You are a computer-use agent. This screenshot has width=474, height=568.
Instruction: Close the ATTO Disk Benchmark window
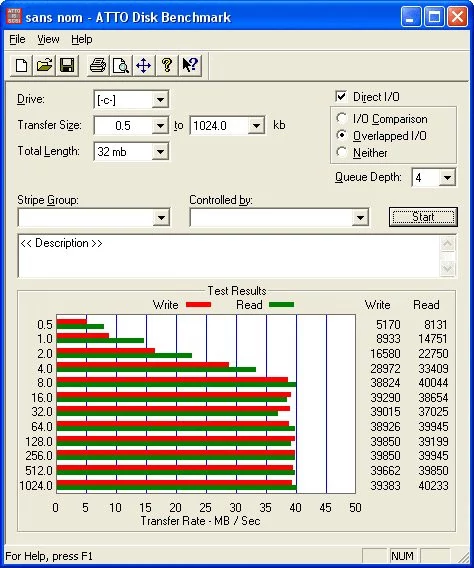457,17
